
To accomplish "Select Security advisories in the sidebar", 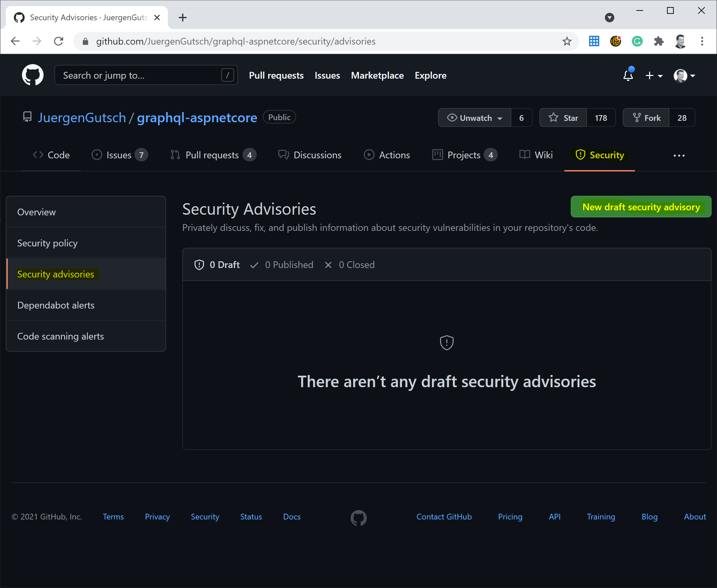I will click(86, 274).
